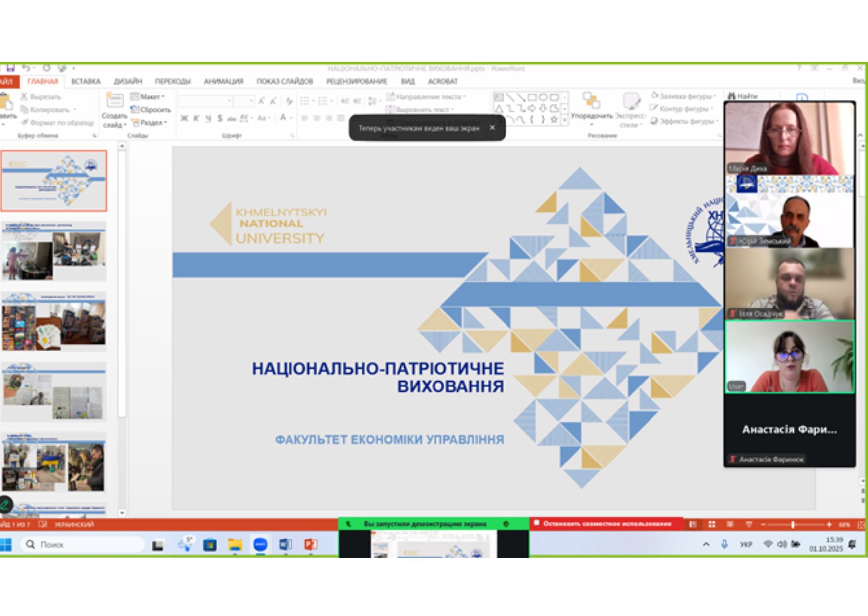Select the second slide thumbnail

pos(54,251)
